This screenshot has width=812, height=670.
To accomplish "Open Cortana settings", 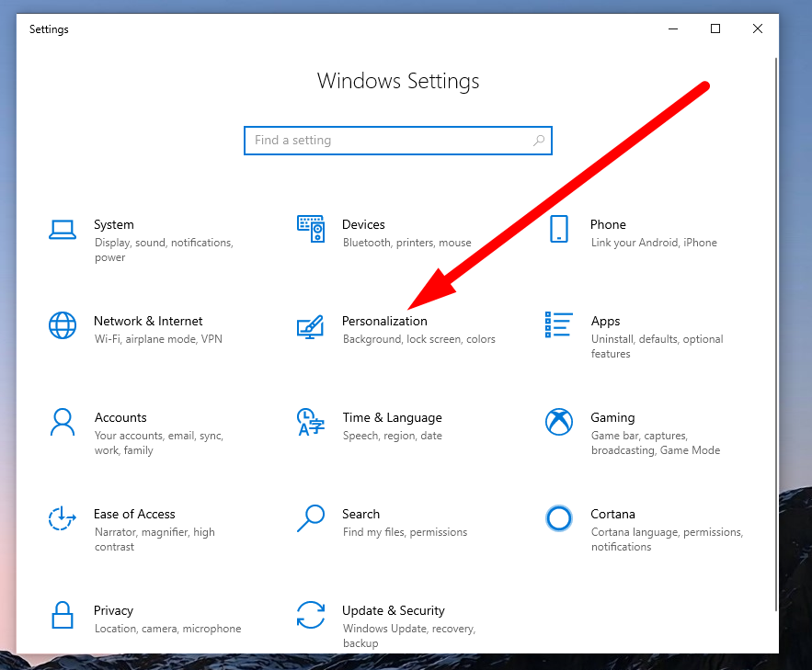I will (x=612, y=514).
